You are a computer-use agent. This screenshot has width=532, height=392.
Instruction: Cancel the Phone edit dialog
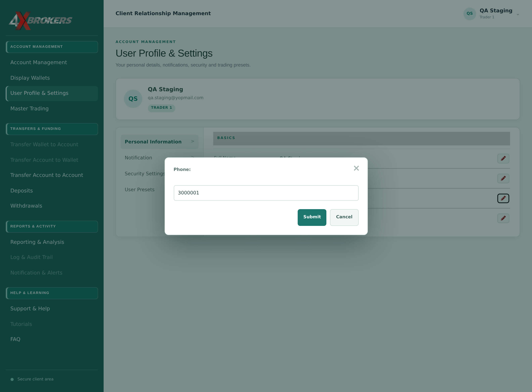[344, 217]
